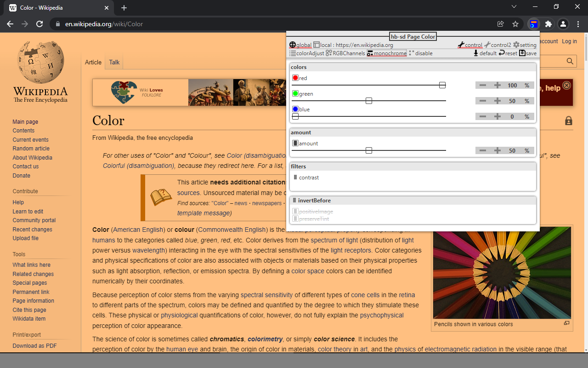Increase red value with plus button

[x=498, y=85]
